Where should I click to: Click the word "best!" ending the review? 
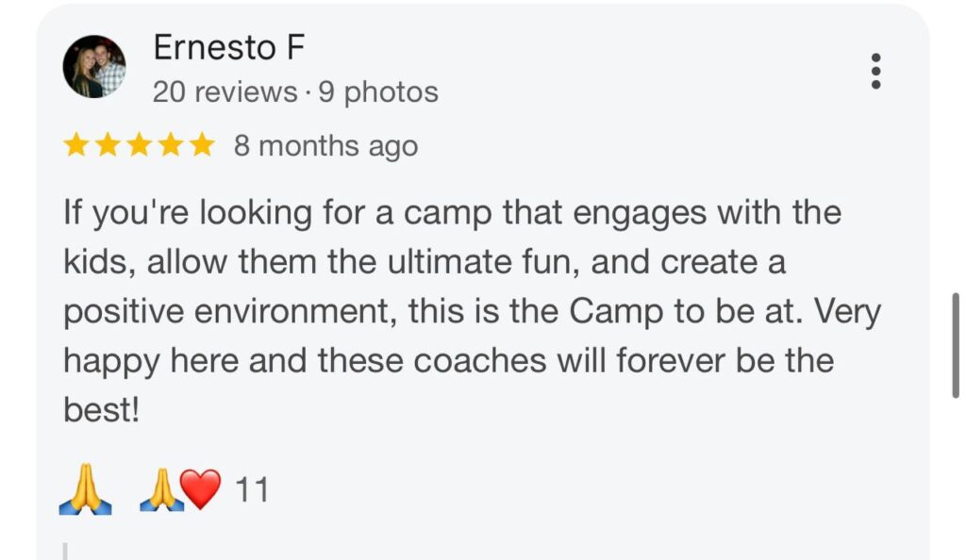point(101,412)
